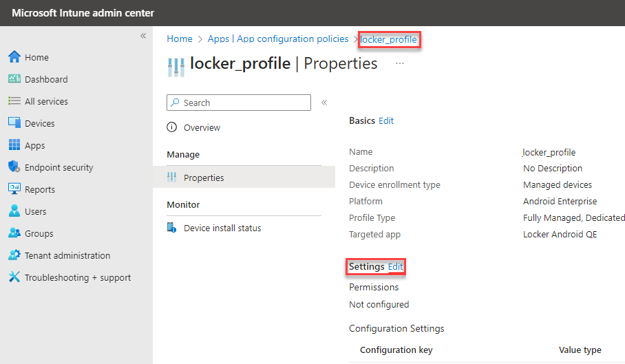This screenshot has height=364, width=625.
Task: Select the Properties menu item
Action: tap(244, 178)
